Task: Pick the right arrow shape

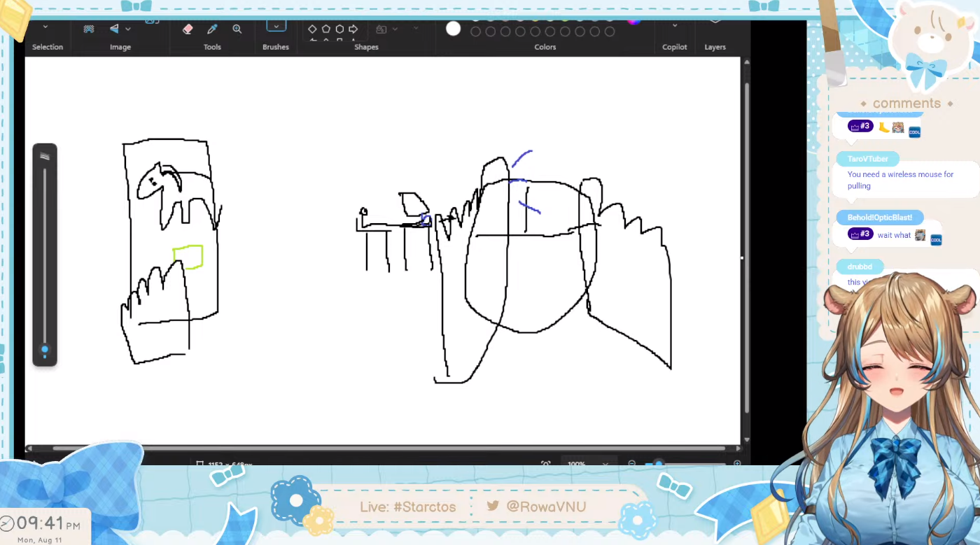Action: (353, 29)
